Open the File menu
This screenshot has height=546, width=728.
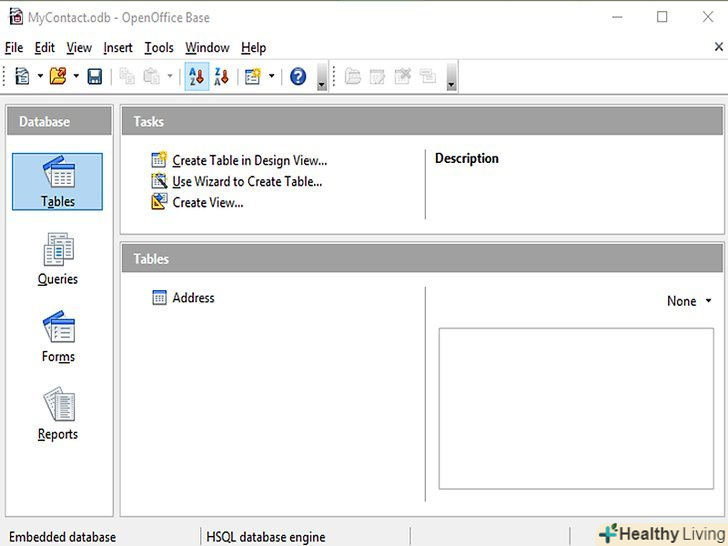[14, 47]
